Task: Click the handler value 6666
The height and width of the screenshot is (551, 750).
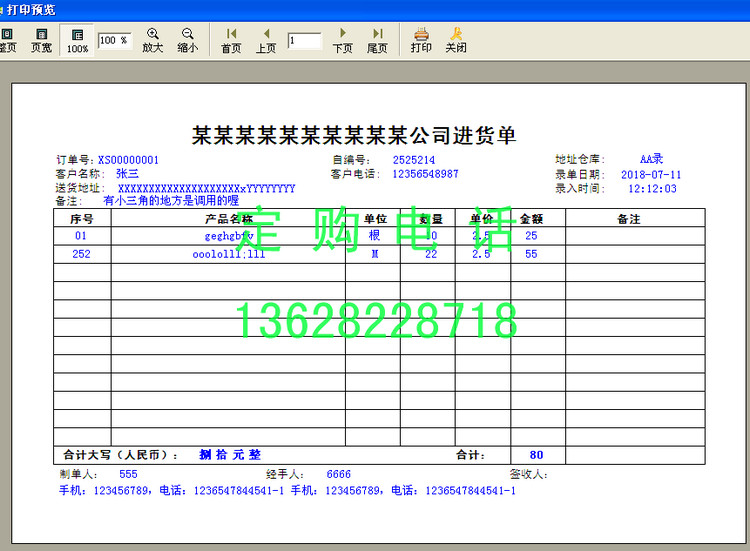Action: pyautogui.click(x=339, y=474)
